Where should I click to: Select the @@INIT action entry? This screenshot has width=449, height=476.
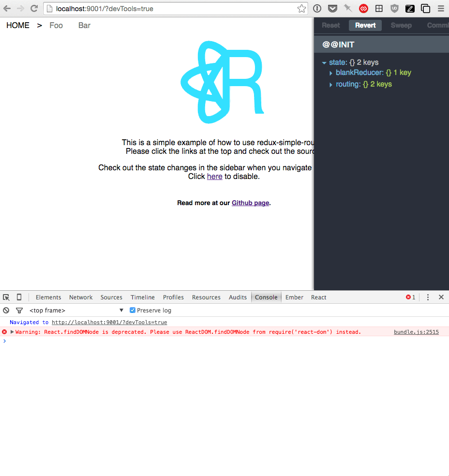click(x=381, y=45)
